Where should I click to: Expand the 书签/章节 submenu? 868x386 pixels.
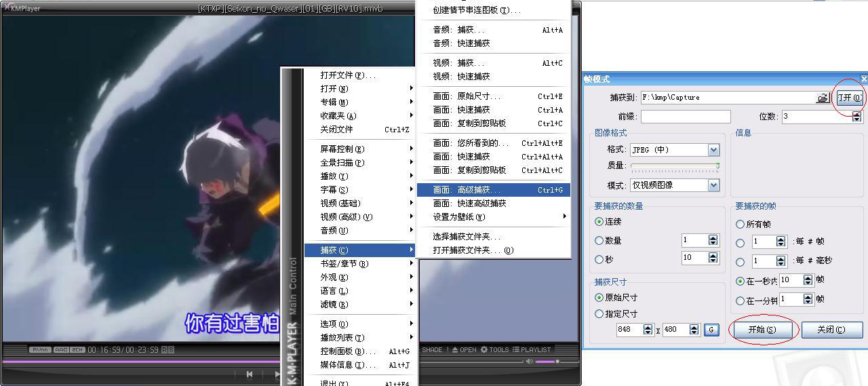(359, 264)
